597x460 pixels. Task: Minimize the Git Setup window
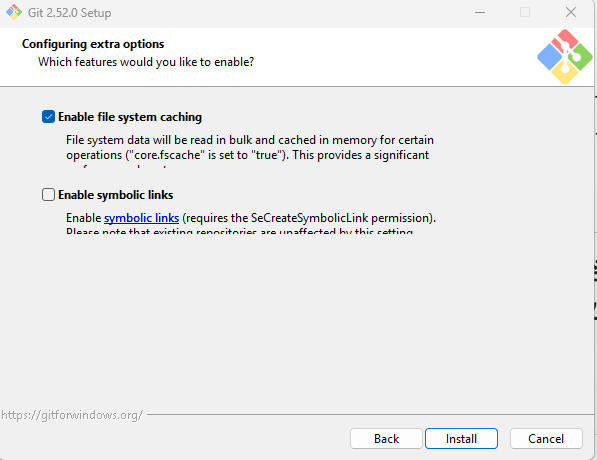pyautogui.click(x=480, y=13)
